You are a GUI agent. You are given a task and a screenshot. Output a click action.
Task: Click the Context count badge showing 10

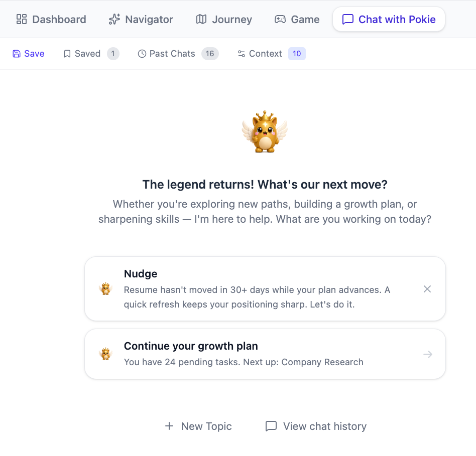[x=297, y=54]
